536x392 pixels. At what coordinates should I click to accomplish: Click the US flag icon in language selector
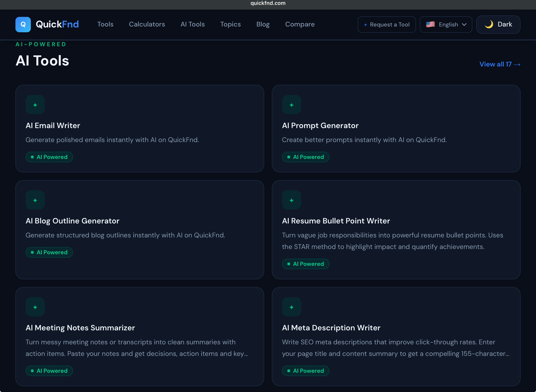(430, 24)
